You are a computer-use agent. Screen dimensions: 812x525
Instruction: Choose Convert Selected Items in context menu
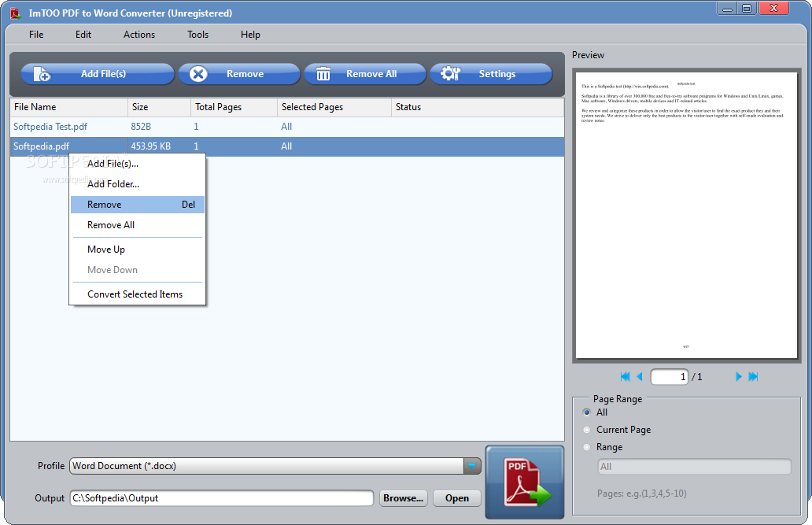click(x=137, y=294)
